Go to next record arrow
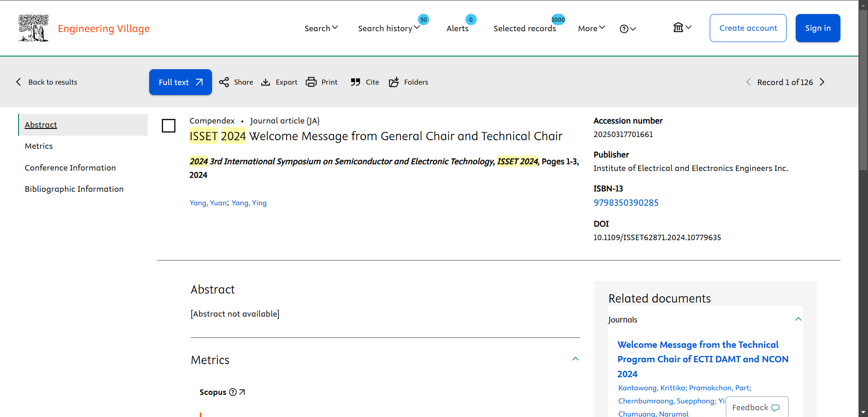868x417 pixels. [822, 82]
